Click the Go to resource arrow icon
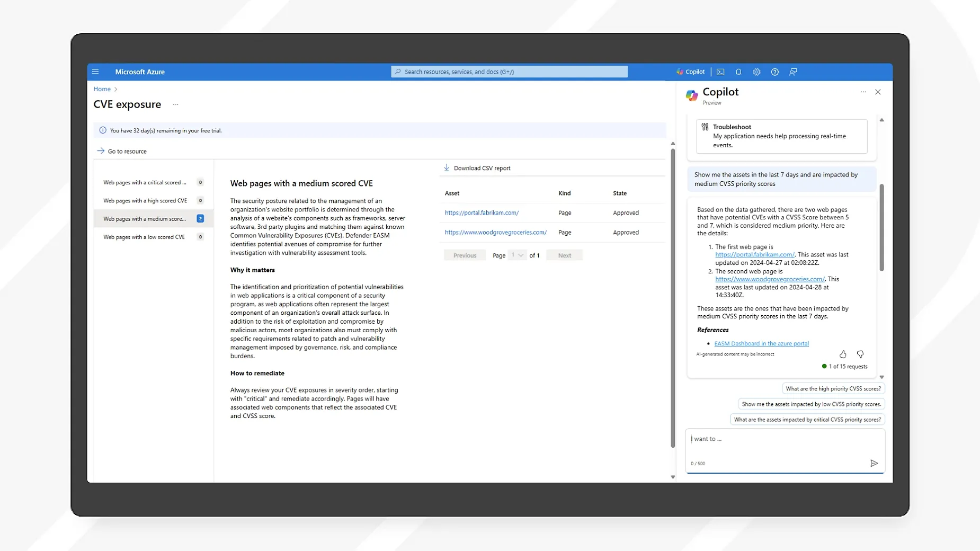This screenshot has height=551, width=980. click(101, 151)
